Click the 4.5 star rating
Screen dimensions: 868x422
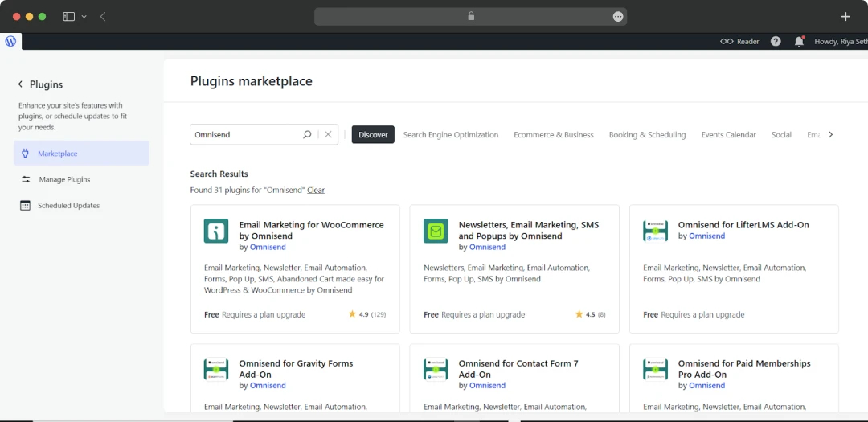[590, 314]
